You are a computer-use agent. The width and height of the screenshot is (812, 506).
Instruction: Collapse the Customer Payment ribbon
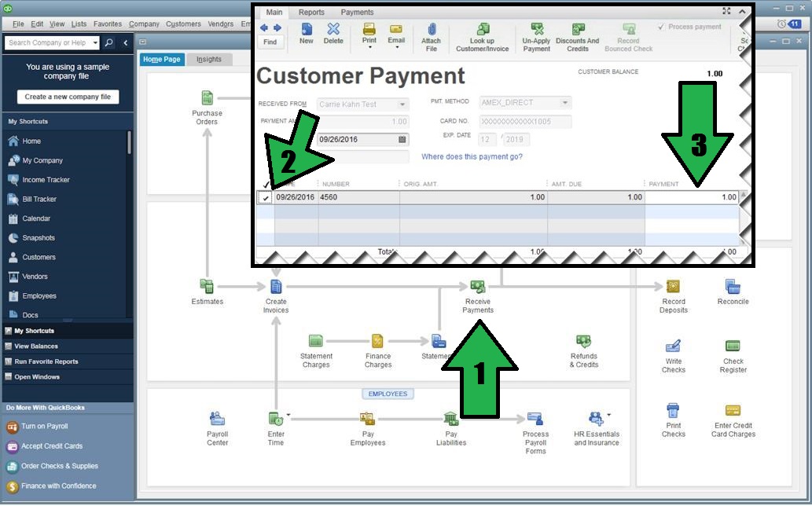(x=742, y=11)
